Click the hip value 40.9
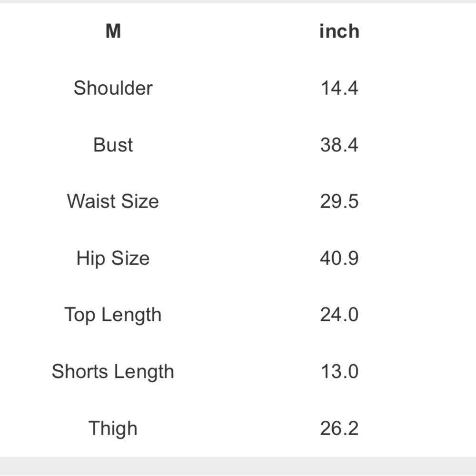This screenshot has height=476, width=476. [x=339, y=258]
